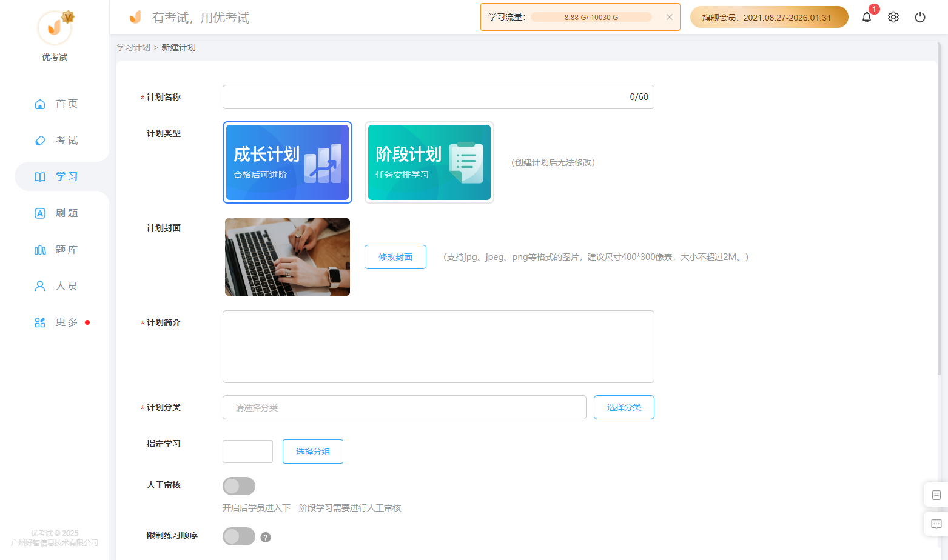Focus the 计划名称 input field
The height and width of the screenshot is (560, 948).
pyautogui.click(x=439, y=97)
